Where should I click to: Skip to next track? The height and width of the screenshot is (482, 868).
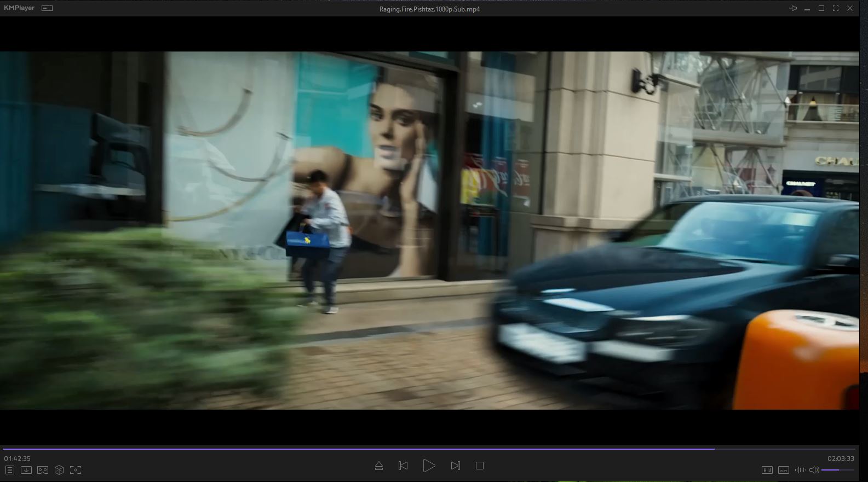coord(455,466)
